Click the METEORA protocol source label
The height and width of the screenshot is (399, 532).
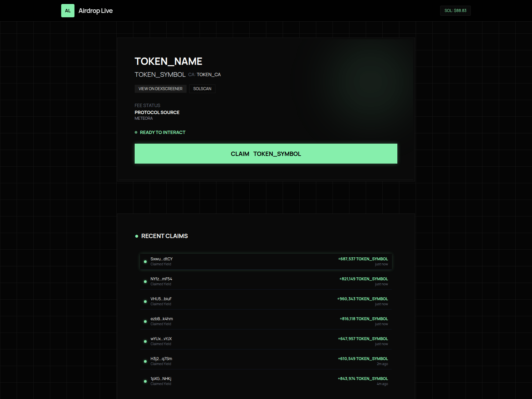pos(143,118)
